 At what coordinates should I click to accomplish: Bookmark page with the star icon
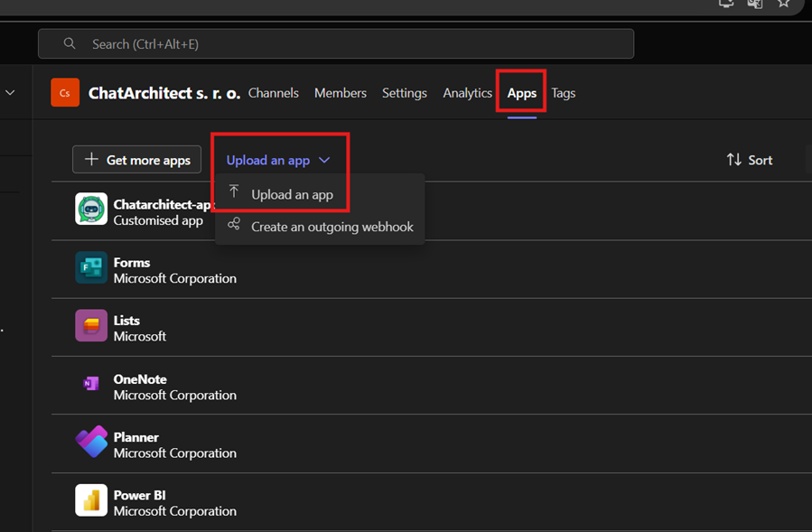pyautogui.click(x=784, y=4)
